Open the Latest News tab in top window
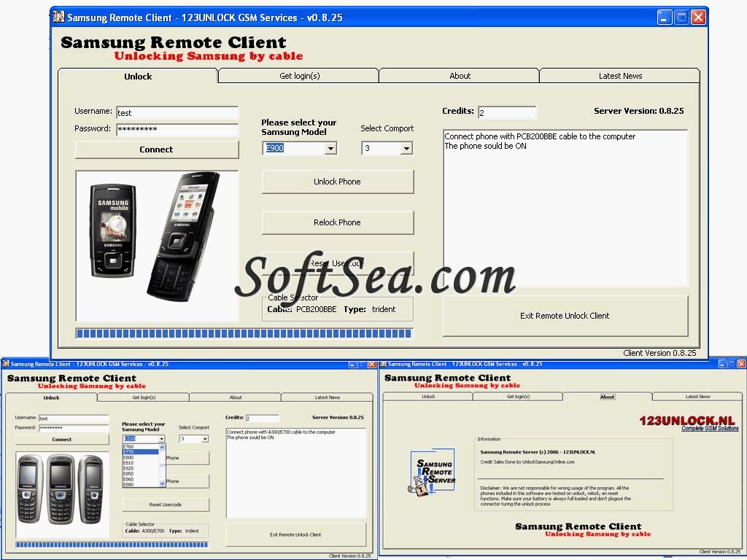747x560 pixels. (x=620, y=76)
